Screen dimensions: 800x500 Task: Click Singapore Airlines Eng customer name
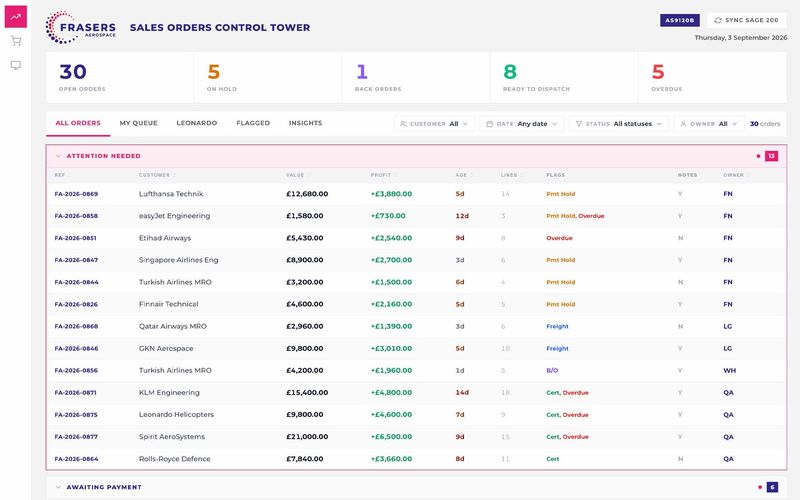click(x=179, y=260)
